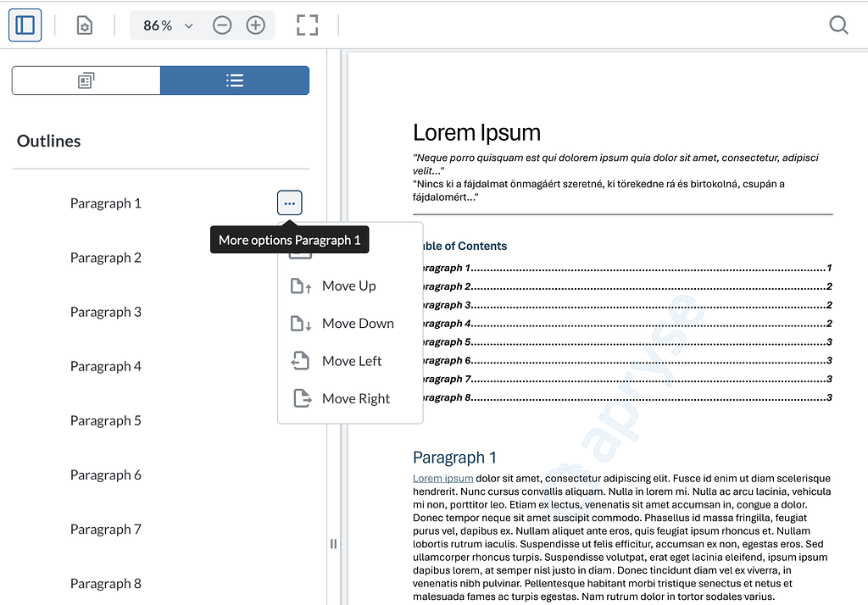This screenshot has height=605, width=868.
Task: Click Paragraph 1 in Table of Contents
Action: click(441, 268)
